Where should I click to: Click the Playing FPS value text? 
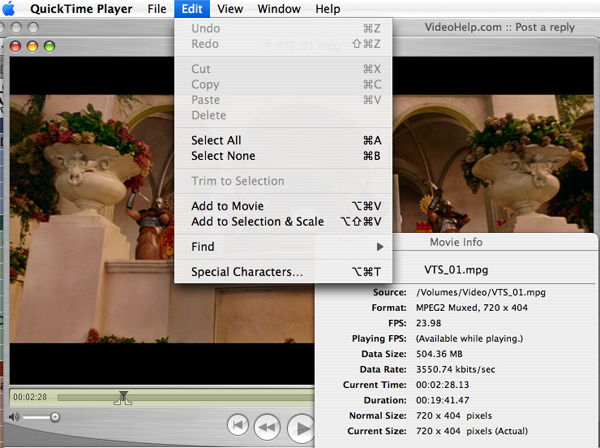pos(470,339)
